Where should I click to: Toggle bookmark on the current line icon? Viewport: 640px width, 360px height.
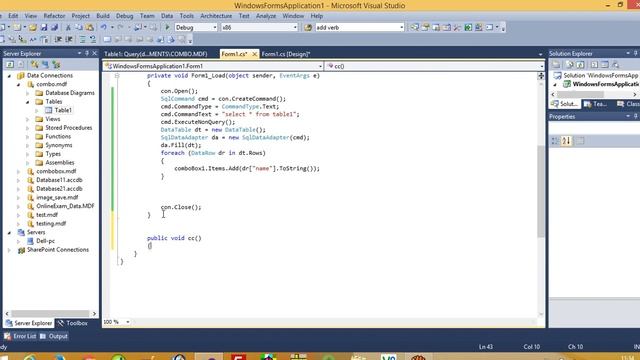[x=107, y=39]
